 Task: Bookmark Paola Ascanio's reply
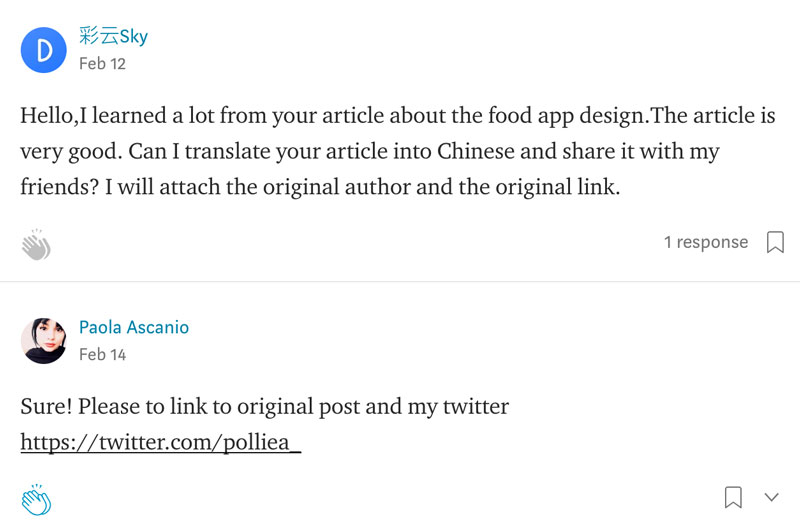pos(733,497)
